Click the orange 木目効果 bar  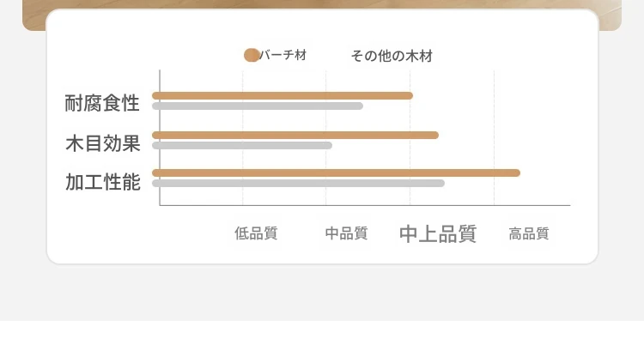coord(295,135)
